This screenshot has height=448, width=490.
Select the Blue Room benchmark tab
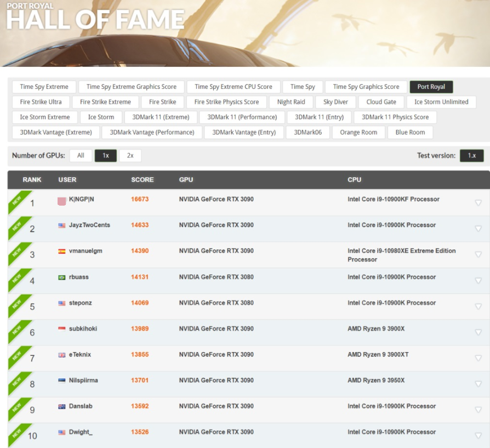410,132
